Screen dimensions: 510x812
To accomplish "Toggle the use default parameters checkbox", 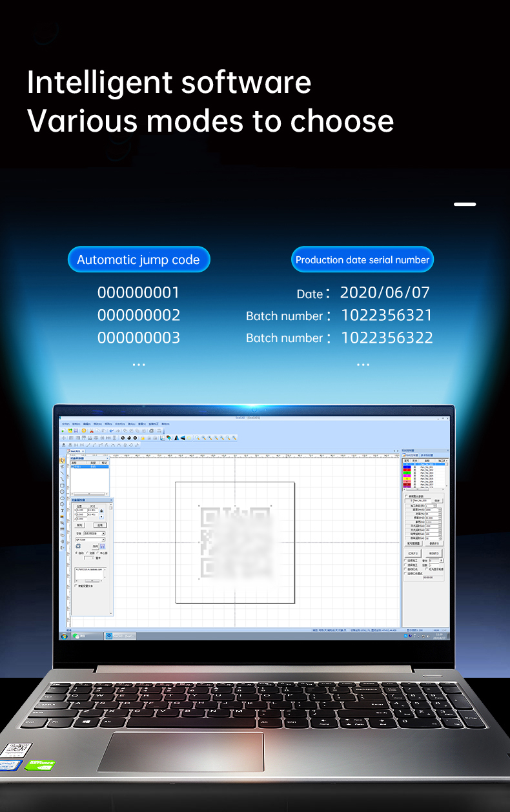I will 406,496.
